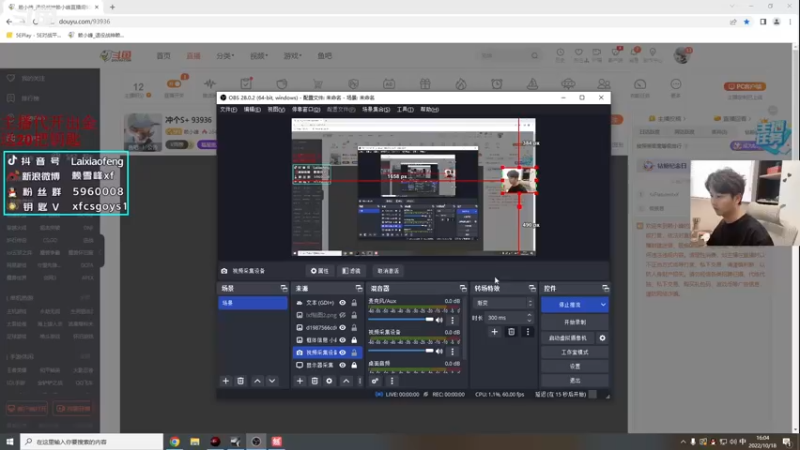Add a new scene with the plus icon
Image resolution: width=800 pixels, height=450 pixels.
click(x=226, y=381)
